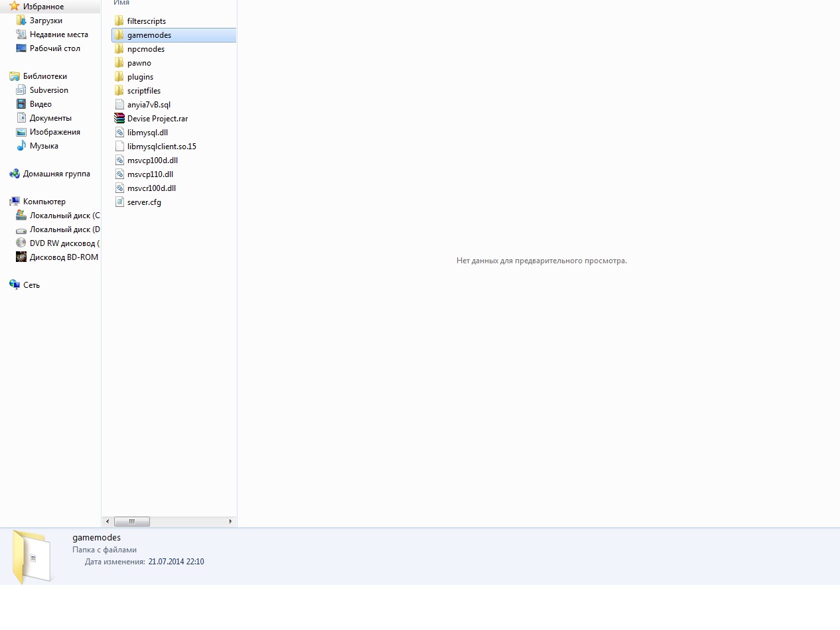Select the libmysqlclient.so.15 file
Screen dimensions: 840x630
click(162, 146)
